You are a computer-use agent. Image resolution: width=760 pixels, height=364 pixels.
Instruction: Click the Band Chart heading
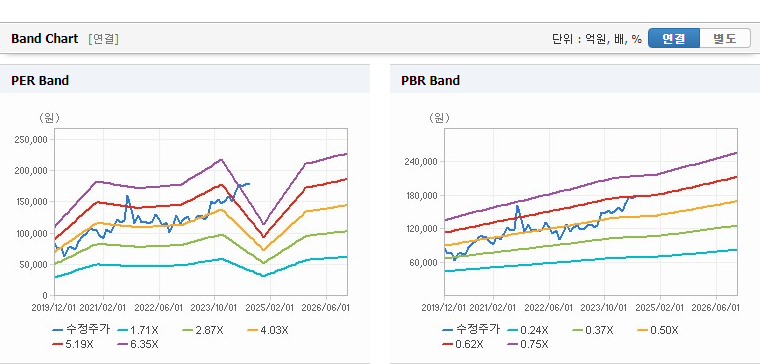point(45,39)
